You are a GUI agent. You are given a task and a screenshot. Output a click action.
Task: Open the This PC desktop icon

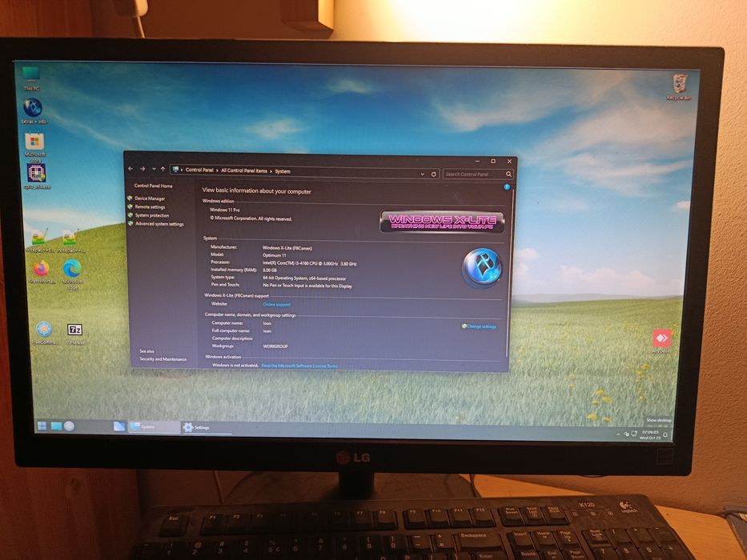(31, 78)
